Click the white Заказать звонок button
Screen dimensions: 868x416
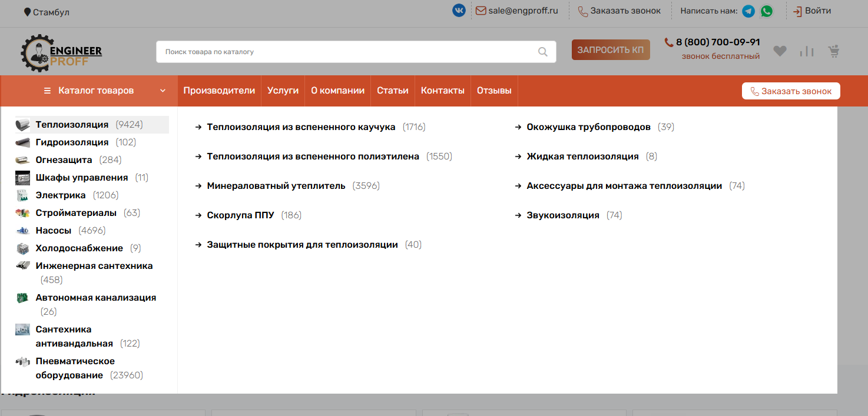791,91
